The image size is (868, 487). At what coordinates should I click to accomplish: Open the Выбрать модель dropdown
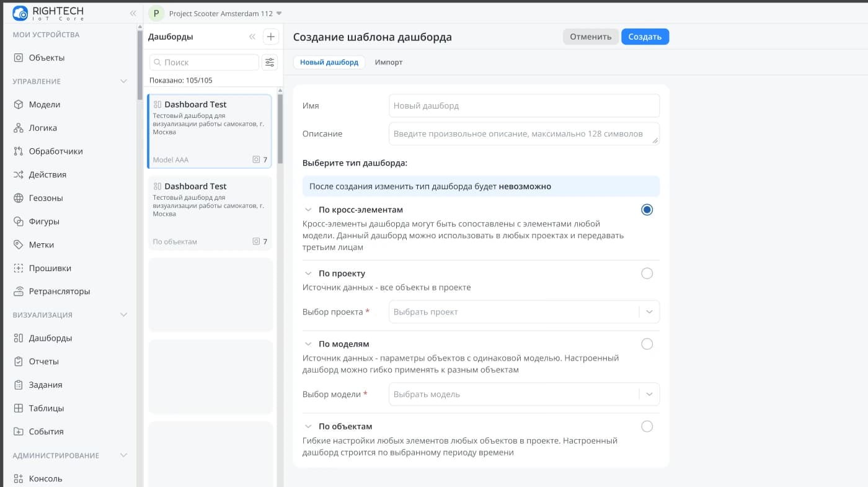523,394
